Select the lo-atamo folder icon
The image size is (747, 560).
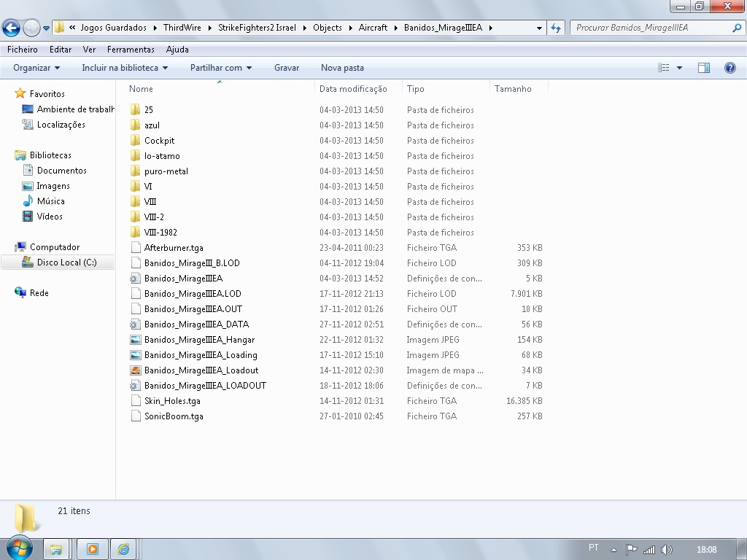point(135,155)
